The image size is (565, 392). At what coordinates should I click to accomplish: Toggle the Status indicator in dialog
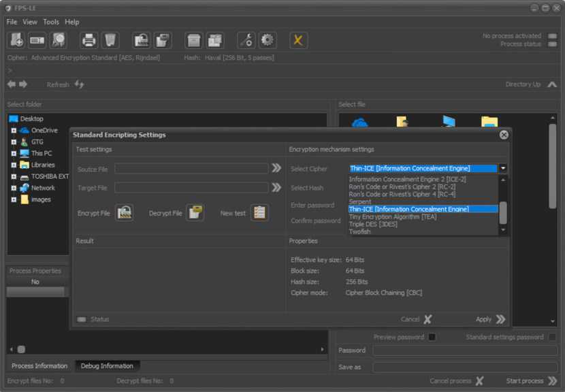click(82, 319)
